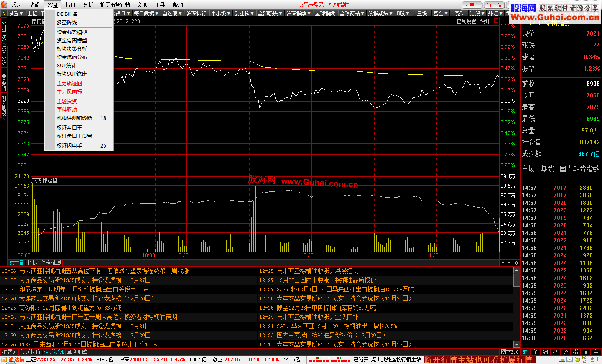602x364 pixels.
Task: Switch to the 指标 tab below chart
Action: click(32, 263)
